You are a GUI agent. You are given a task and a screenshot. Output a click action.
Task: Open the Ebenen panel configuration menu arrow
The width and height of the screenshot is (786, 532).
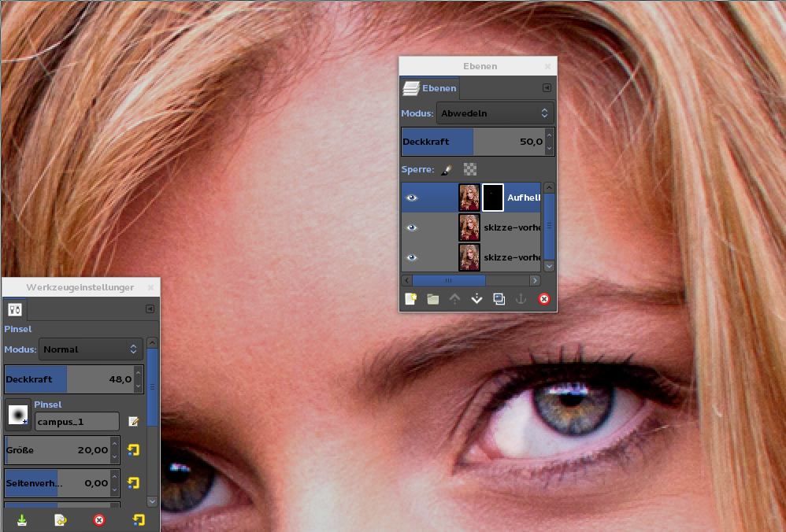tap(547, 88)
